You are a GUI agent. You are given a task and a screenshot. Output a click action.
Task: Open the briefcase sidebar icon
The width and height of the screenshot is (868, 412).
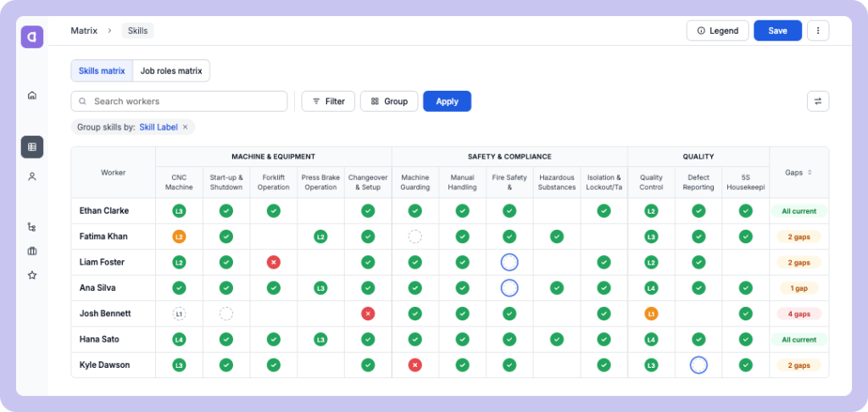[x=32, y=251]
